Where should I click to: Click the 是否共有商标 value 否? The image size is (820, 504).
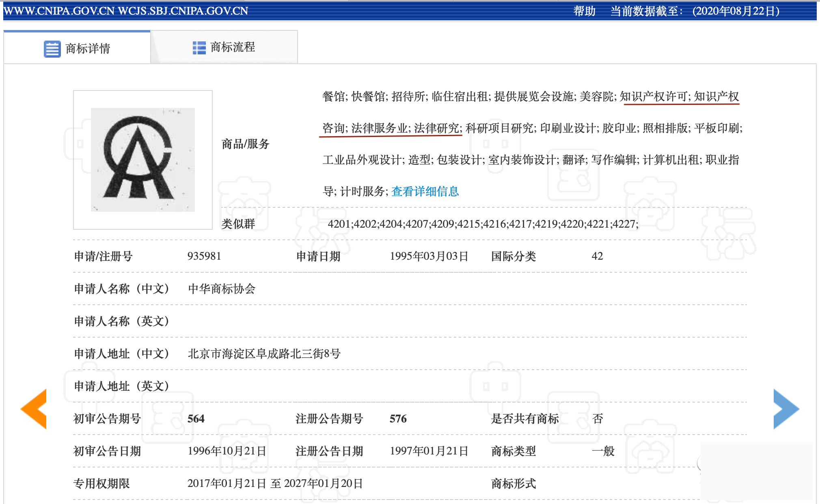(x=598, y=418)
